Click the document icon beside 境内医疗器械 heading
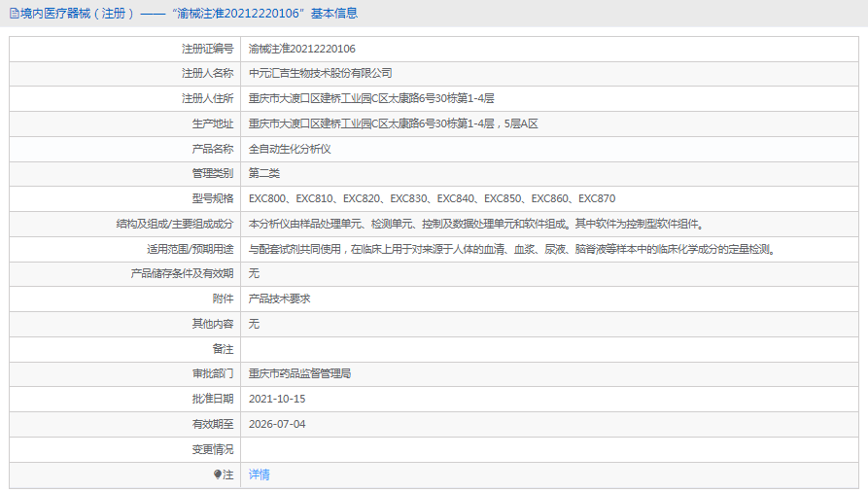Screen dimensions: 868x492 [x=15, y=14]
